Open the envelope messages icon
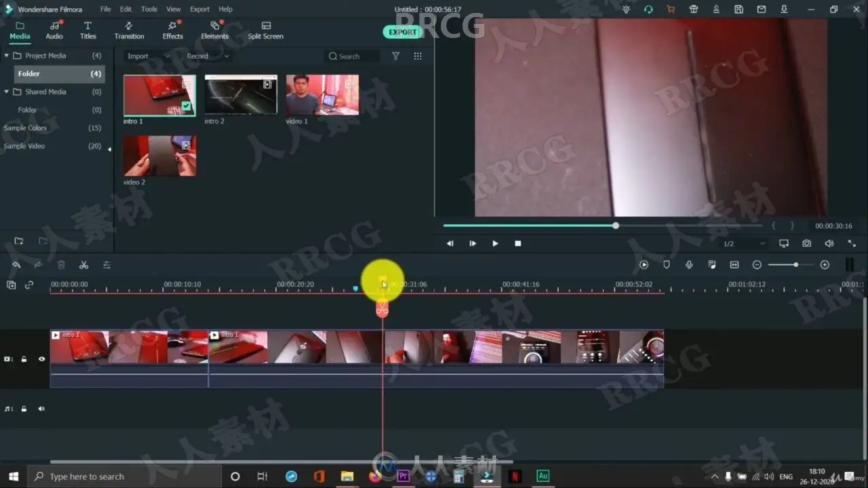The image size is (868, 488). [x=761, y=9]
